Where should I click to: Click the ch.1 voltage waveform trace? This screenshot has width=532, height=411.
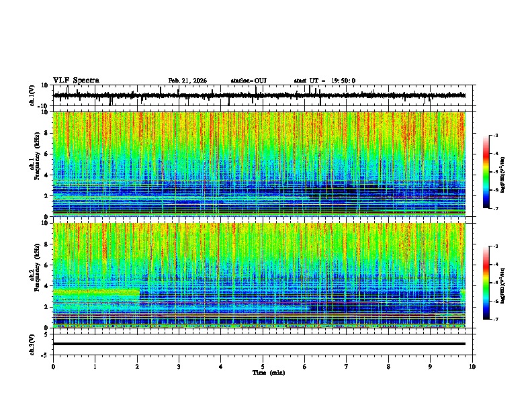coord(259,95)
